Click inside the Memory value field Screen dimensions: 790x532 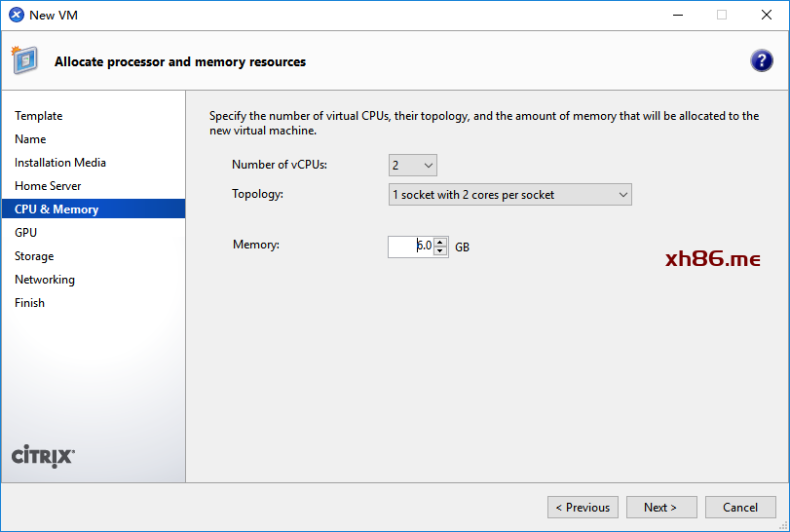pyautogui.click(x=409, y=247)
